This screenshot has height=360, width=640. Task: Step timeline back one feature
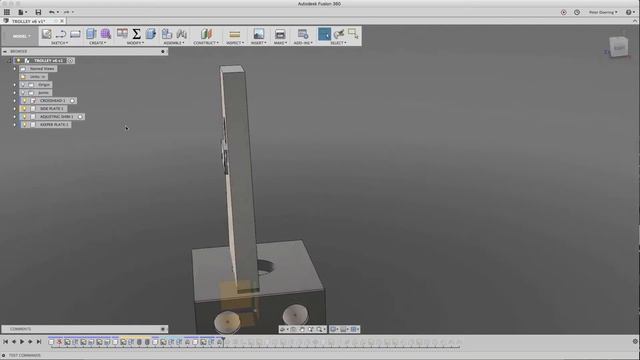click(14, 342)
